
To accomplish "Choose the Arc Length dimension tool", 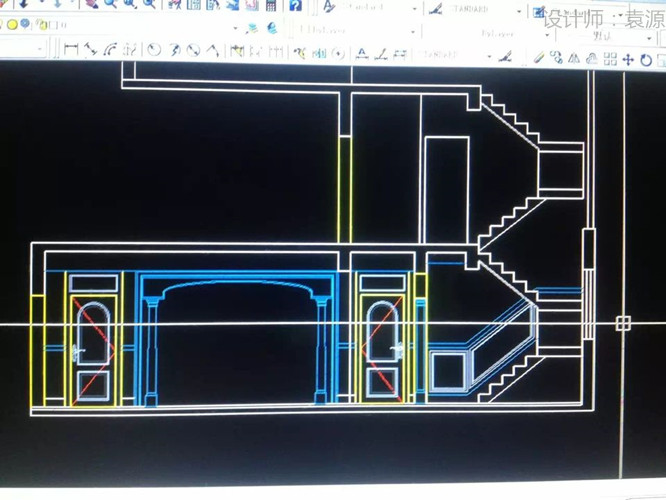I will (109, 49).
